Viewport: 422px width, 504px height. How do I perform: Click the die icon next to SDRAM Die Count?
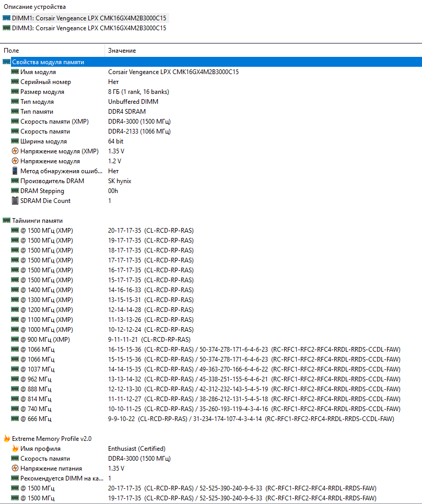pyautogui.click(x=15, y=200)
